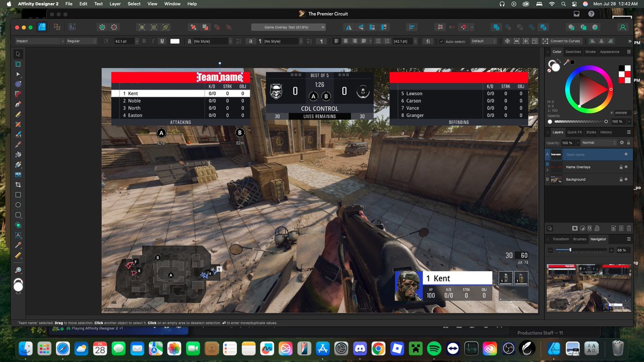Click the hex color FFFFFF field
This screenshot has width=644, height=362.
[622, 113]
